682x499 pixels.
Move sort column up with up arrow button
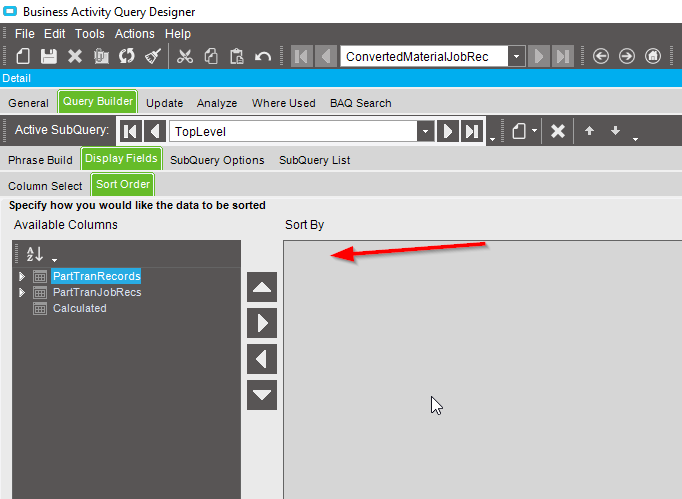pos(262,288)
